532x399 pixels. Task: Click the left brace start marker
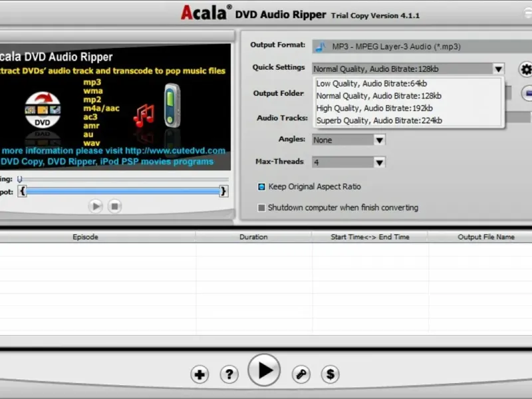coord(23,191)
